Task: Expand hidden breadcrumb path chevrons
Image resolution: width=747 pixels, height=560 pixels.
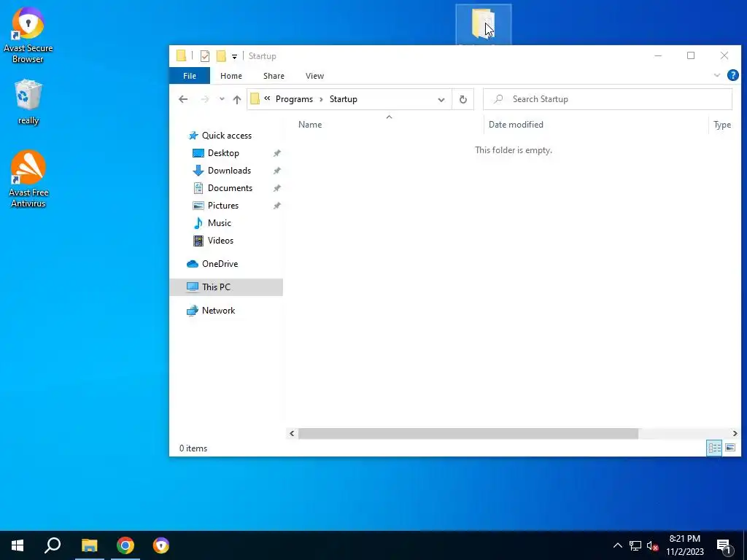Action: [x=267, y=98]
